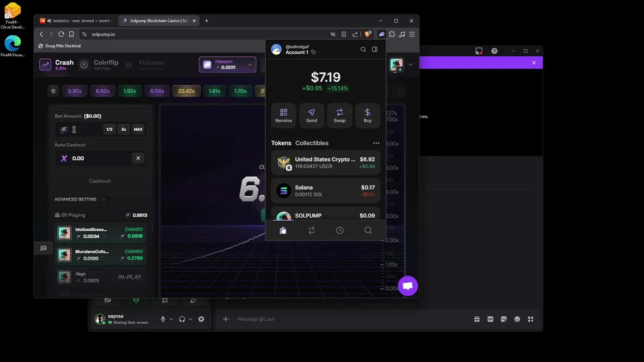Open activity history clock tab
Screen dimensions: 644x362
(x=340, y=230)
